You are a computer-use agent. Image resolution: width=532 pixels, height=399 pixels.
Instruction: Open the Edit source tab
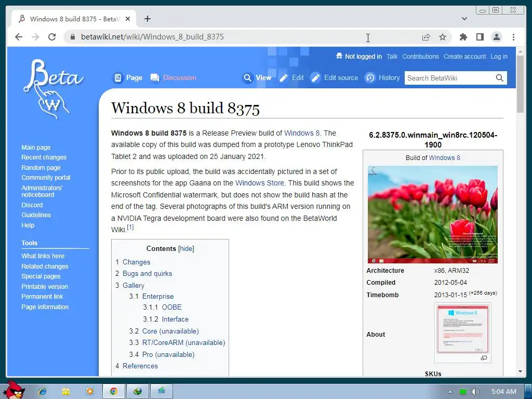point(334,78)
